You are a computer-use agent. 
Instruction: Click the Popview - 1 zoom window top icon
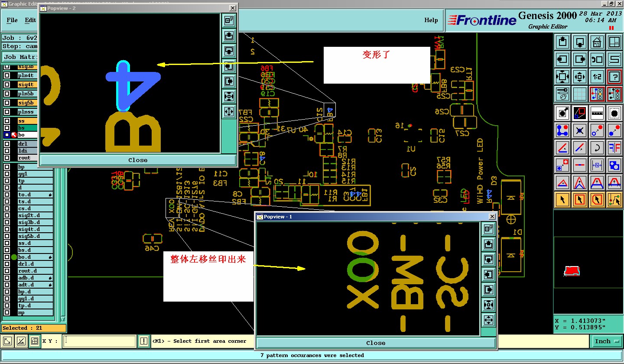(489, 229)
